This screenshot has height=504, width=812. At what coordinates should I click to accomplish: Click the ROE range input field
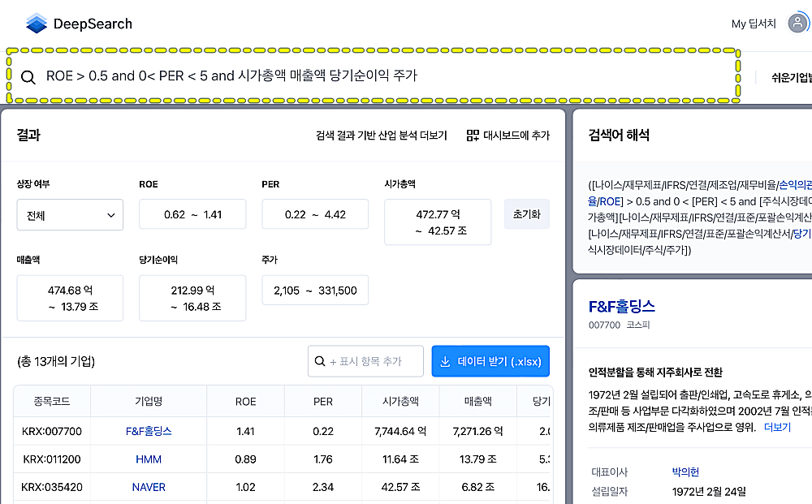(x=192, y=215)
